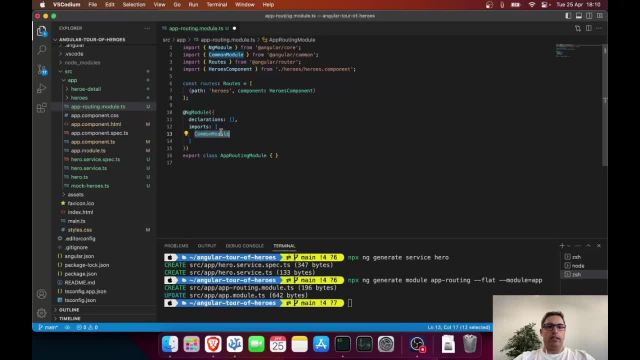The height and width of the screenshot is (360, 640).
Task: Open the Manage gear icon
Action: tap(42, 313)
